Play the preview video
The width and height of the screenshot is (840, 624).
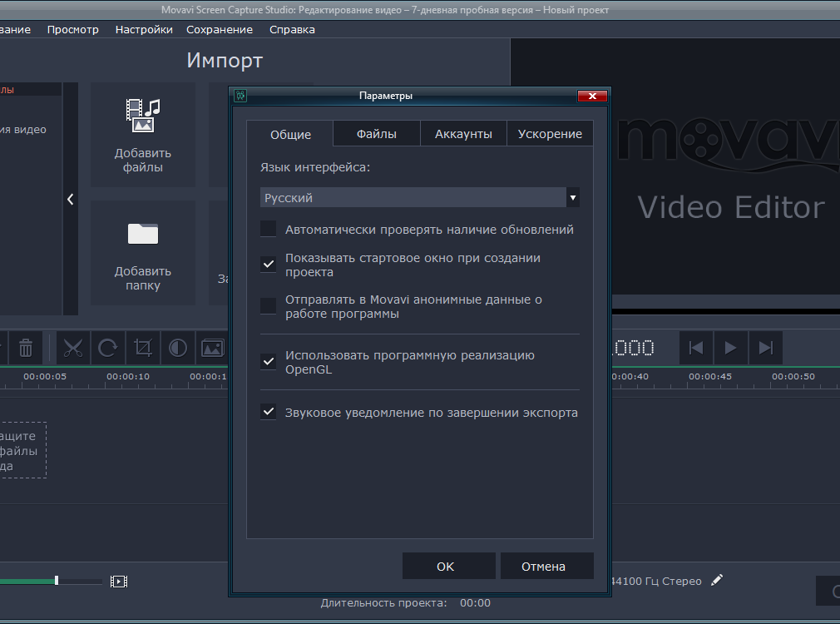(731, 348)
